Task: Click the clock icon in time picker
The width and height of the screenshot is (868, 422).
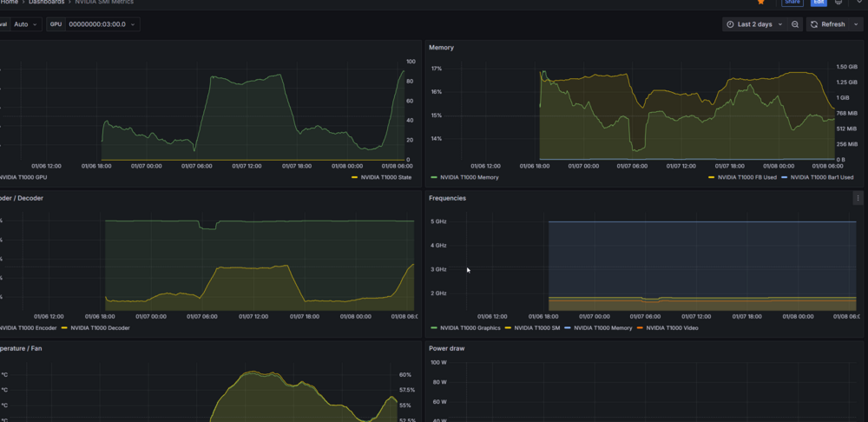Action: 730,24
